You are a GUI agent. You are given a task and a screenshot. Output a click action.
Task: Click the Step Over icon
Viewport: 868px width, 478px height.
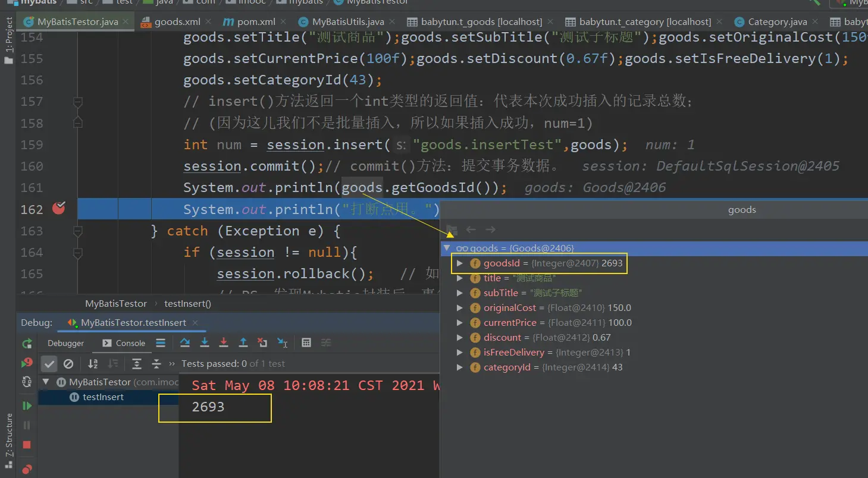click(185, 342)
